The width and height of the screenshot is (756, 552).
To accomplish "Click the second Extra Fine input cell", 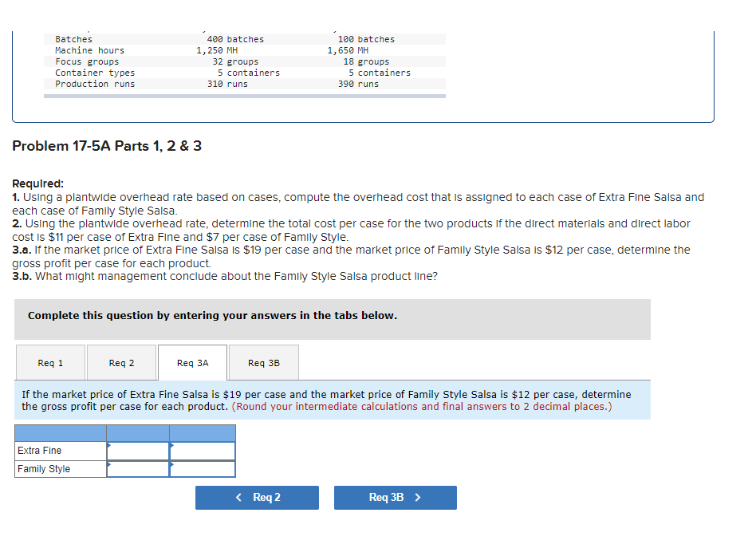I will 201,450.
